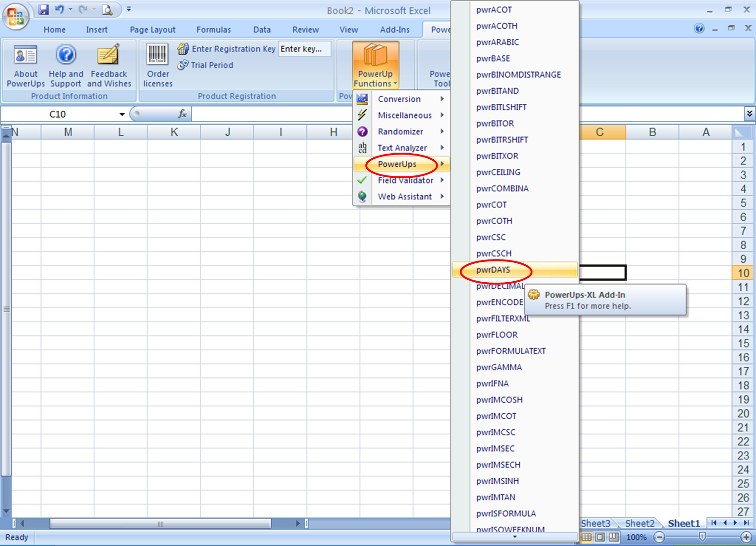Open the PowerUps submenu
Screen dimensions: 756x546
click(401, 164)
